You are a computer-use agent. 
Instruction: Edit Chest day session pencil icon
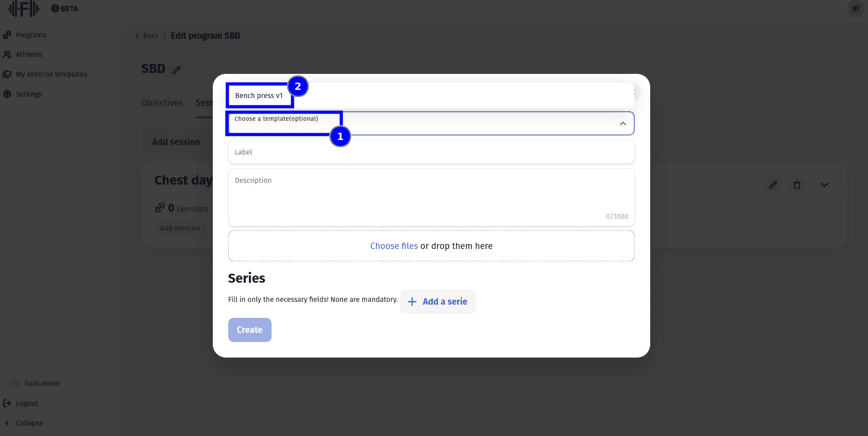pyautogui.click(x=773, y=185)
